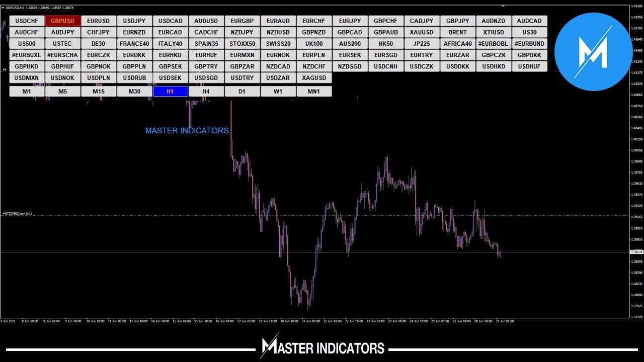This screenshot has height=362, width=644.
Task: Choose JP225 index symbol
Action: pos(422,44)
